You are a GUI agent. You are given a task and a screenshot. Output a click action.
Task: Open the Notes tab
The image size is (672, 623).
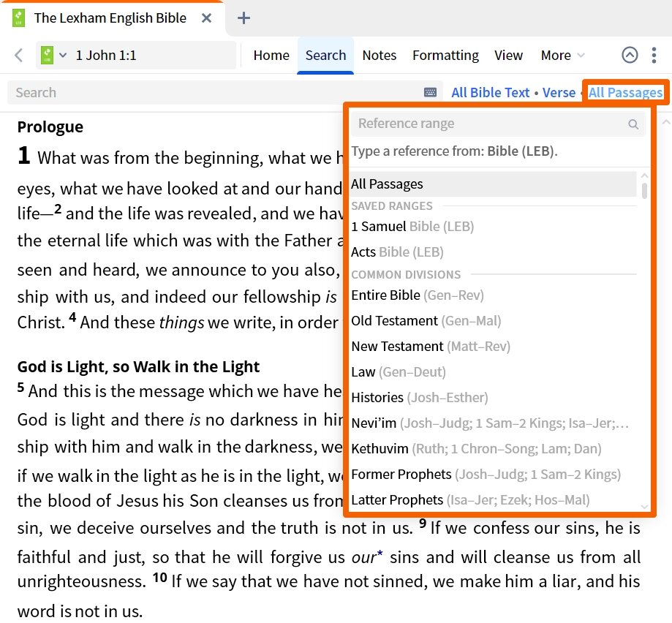tap(380, 56)
